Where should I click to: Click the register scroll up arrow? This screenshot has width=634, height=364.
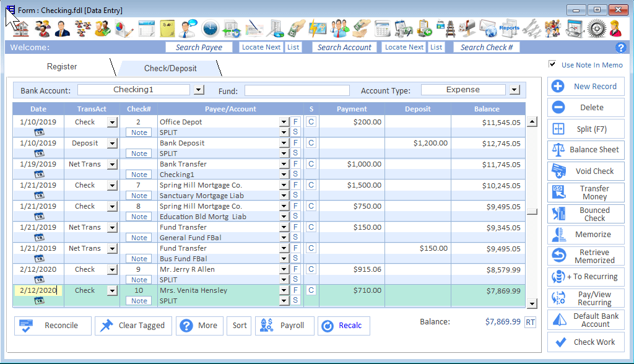tap(532, 122)
